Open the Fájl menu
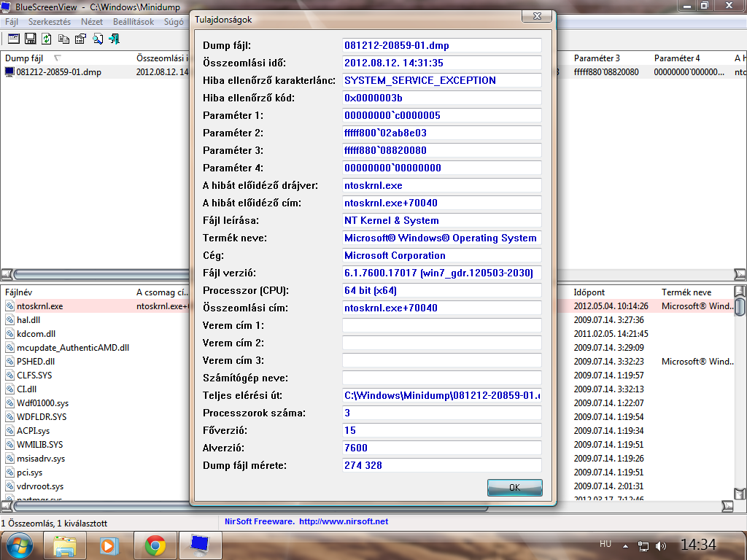Screen dimensions: 747x560 tap(12, 22)
